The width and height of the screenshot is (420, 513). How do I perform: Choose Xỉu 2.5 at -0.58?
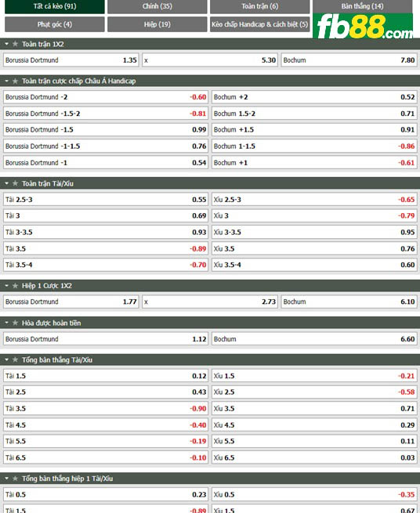coord(314,392)
